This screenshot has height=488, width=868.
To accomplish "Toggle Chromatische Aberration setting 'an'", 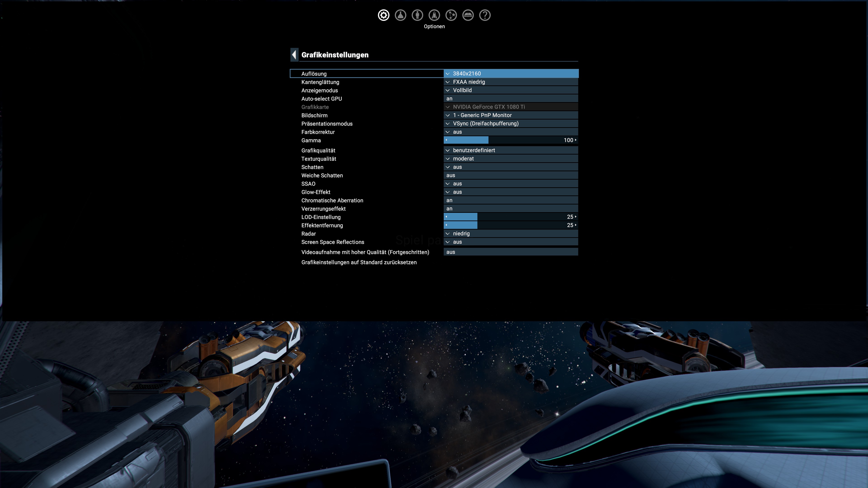I will point(511,200).
